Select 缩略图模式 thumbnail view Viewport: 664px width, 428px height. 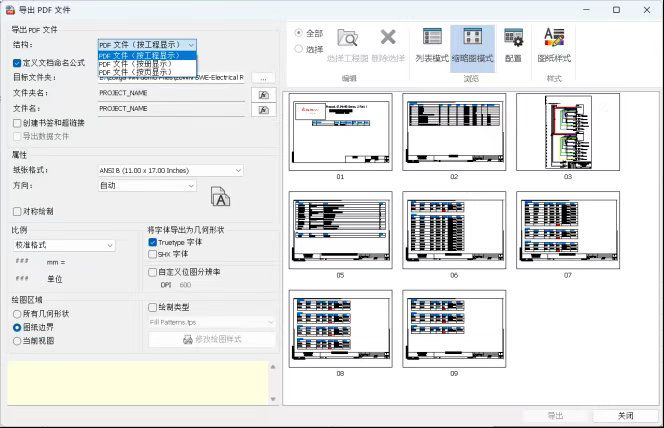tap(472, 45)
